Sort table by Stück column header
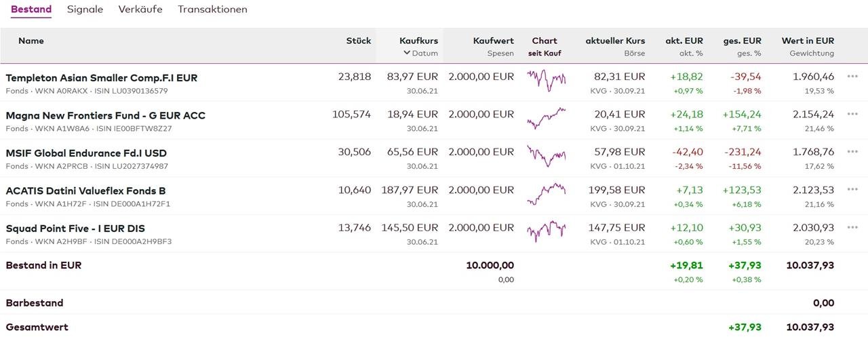 (358, 41)
